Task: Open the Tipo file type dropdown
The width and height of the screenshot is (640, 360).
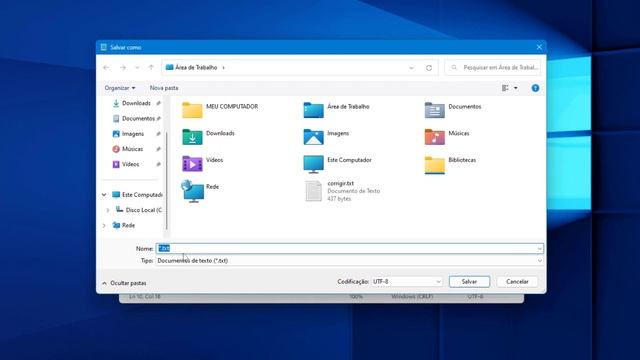Action: point(349,260)
